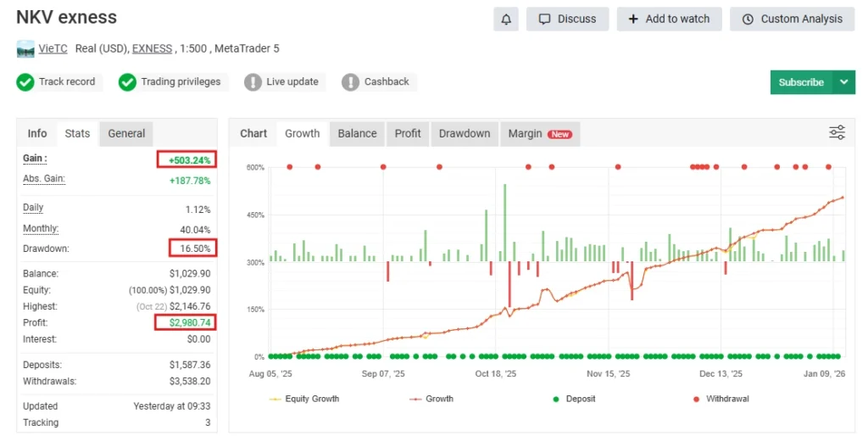The image size is (868, 436).
Task: Toggle Withdrawal red dot in legend
Action: click(x=719, y=399)
